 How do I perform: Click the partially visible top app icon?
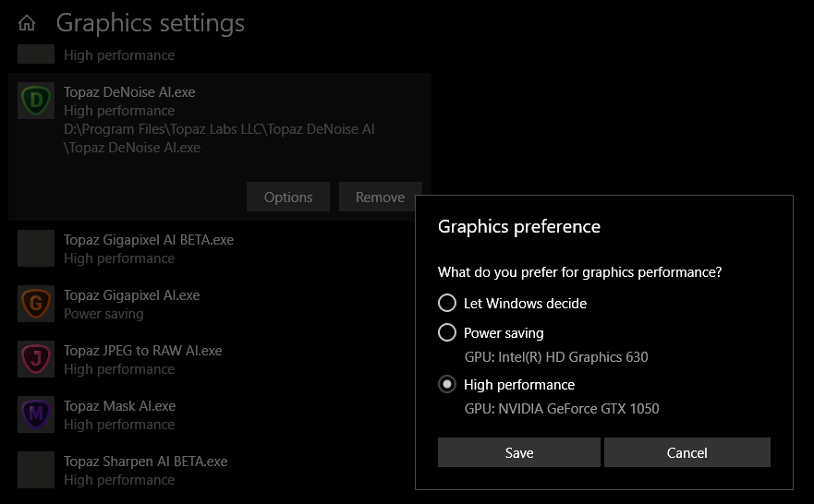click(36, 54)
